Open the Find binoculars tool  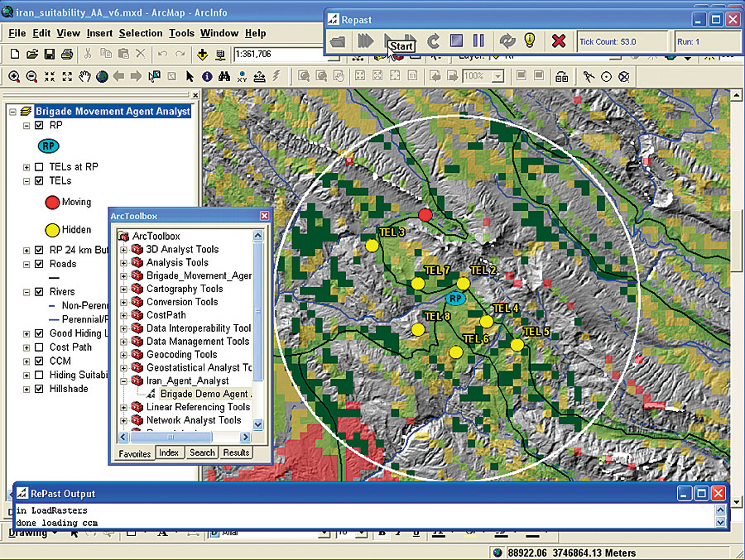pos(224,76)
